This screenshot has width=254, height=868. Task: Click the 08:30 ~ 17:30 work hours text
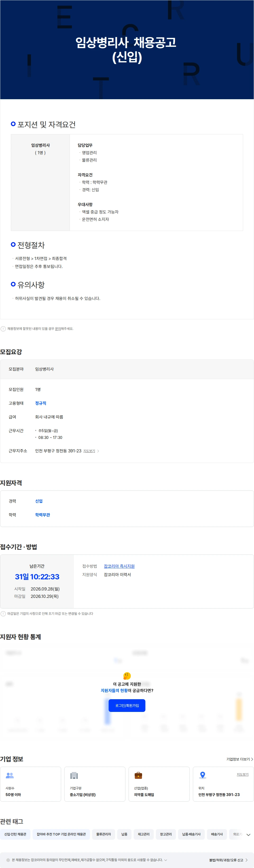pyautogui.click(x=50, y=437)
